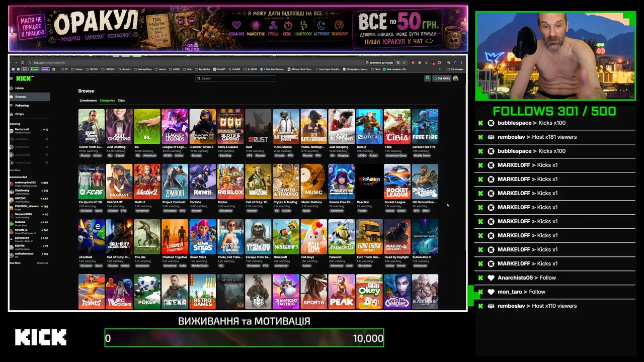
Task: Click the Home icon in the sidebar
Action: coord(12,88)
